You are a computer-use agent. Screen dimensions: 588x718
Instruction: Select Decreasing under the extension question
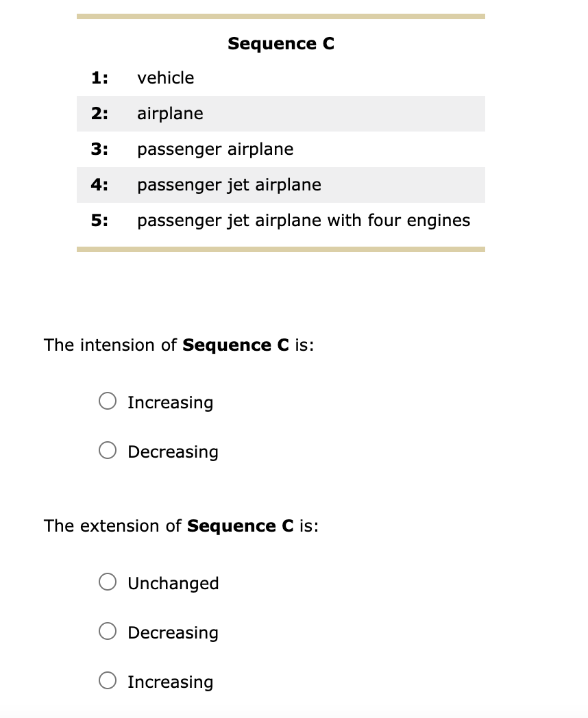[x=107, y=631]
